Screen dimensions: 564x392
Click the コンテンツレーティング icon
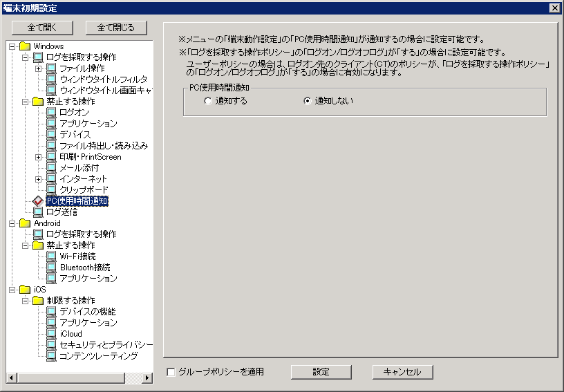click(51, 355)
